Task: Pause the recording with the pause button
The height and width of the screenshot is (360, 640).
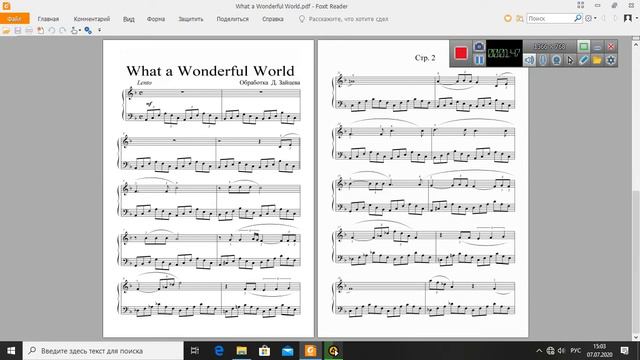Action: pos(479,60)
